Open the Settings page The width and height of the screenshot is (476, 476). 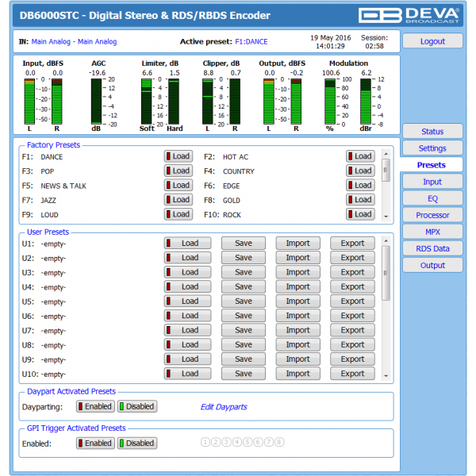(x=432, y=148)
